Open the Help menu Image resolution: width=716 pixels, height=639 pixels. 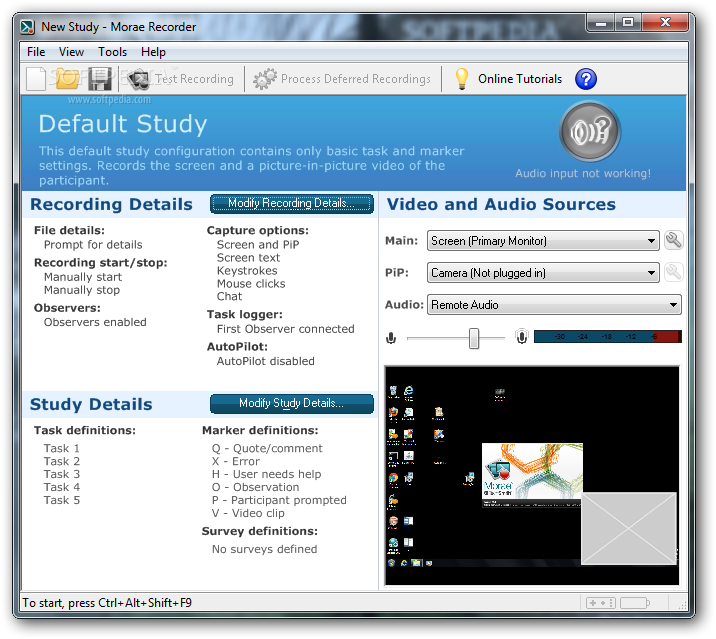[153, 52]
